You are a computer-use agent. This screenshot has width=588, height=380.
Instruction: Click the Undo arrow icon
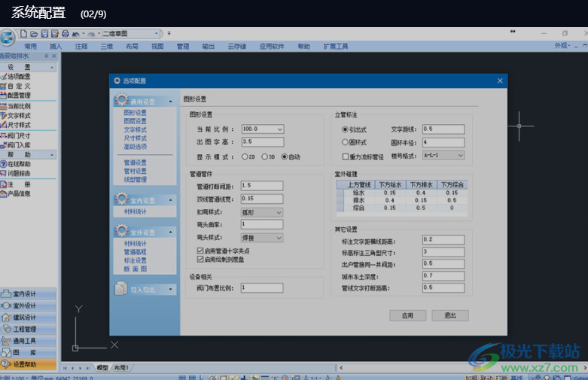tap(75, 34)
